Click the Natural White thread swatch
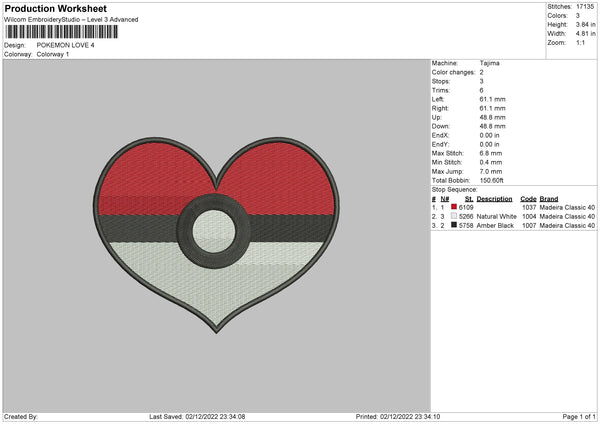Viewport: 600px width, 424px height. point(454,216)
